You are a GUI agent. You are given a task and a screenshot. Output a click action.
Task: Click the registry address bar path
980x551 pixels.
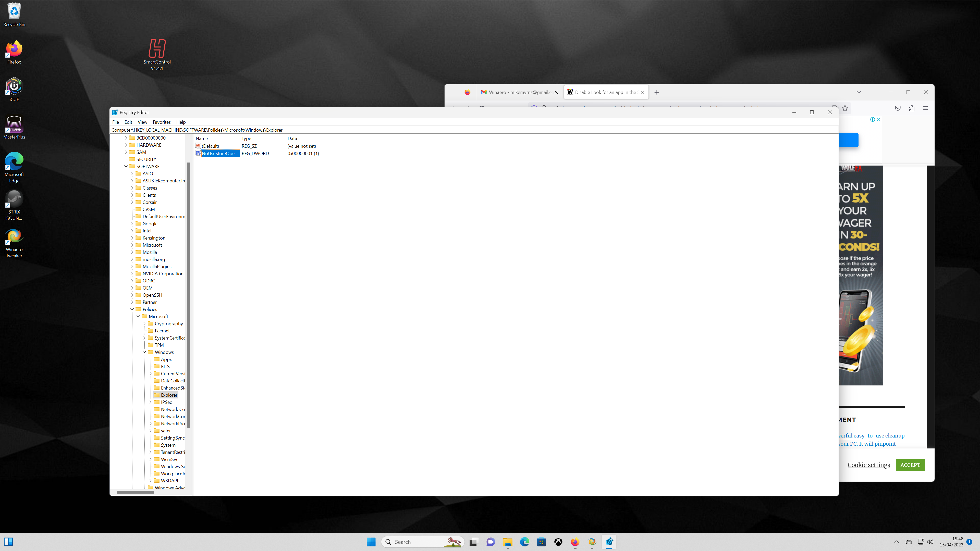[x=474, y=130]
